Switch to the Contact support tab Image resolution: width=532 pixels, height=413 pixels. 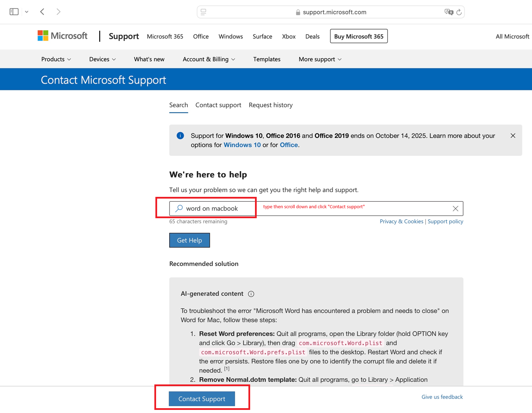coord(218,105)
